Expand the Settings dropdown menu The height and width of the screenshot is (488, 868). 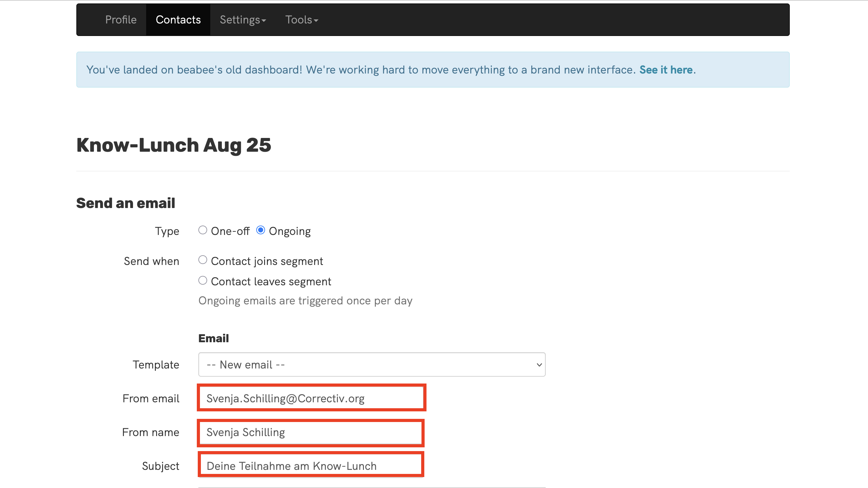coord(243,19)
